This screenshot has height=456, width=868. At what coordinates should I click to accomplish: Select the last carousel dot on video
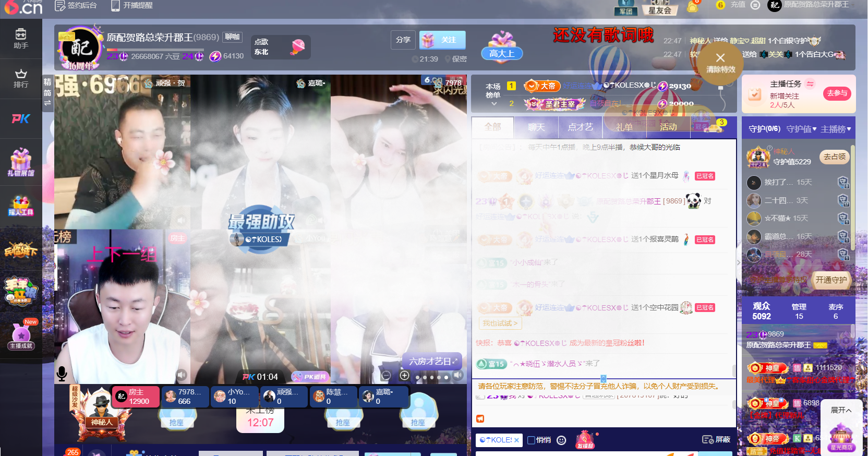point(446,377)
